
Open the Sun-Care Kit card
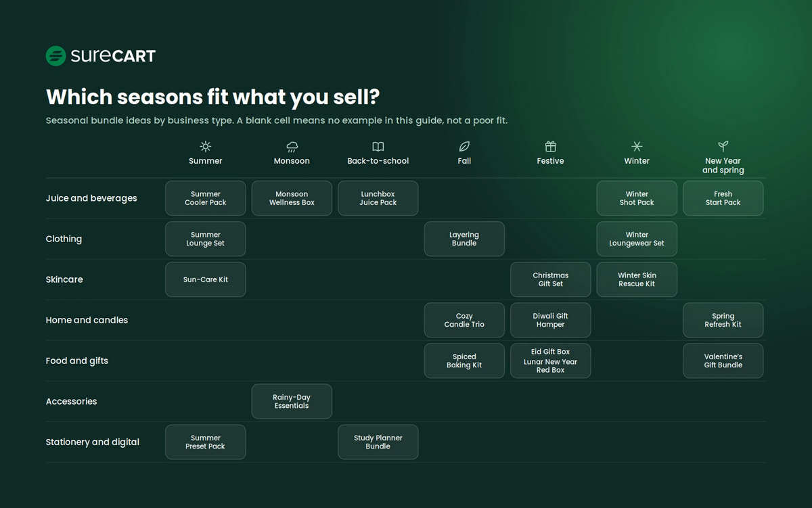point(206,279)
